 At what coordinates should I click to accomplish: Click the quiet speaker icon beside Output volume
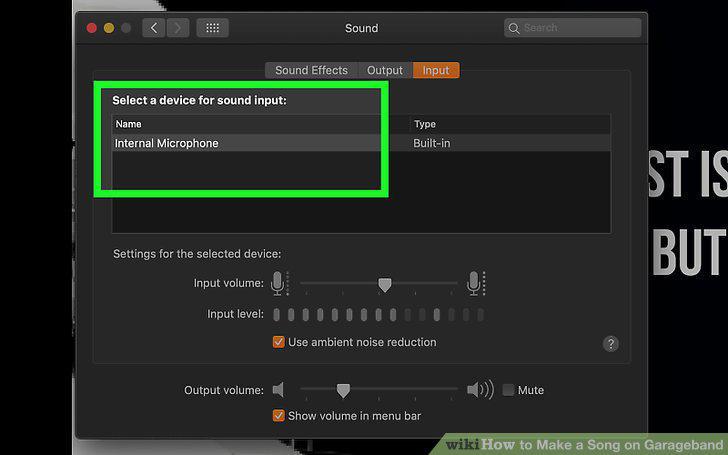coord(278,390)
